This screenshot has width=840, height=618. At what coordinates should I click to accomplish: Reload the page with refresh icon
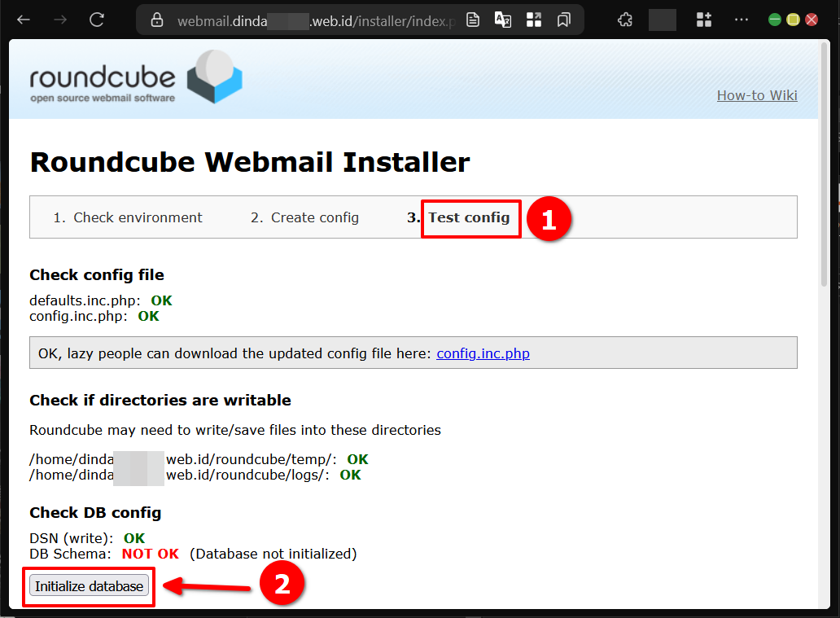click(97, 20)
